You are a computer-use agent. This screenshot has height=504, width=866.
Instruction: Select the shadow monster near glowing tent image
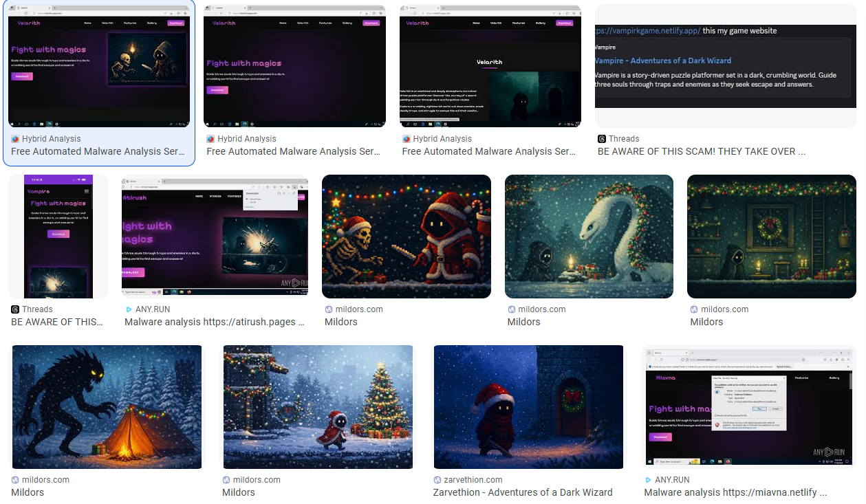pyautogui.click(x=107, y=406)
